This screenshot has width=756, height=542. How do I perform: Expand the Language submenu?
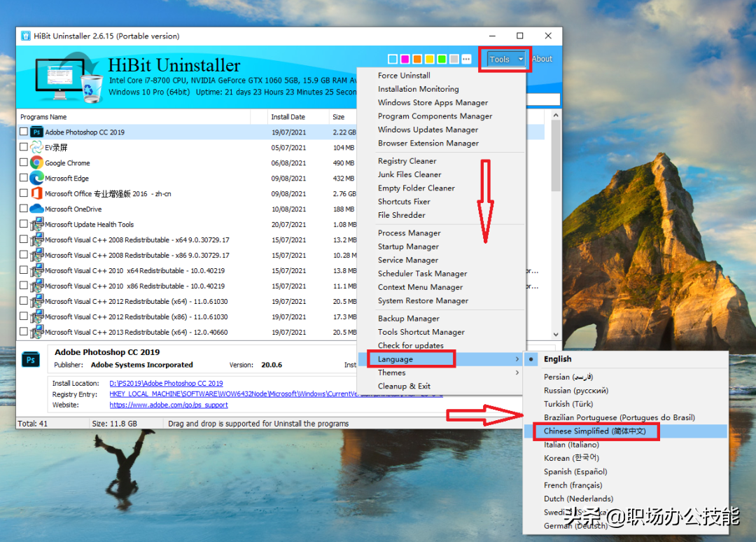(441, 359)
